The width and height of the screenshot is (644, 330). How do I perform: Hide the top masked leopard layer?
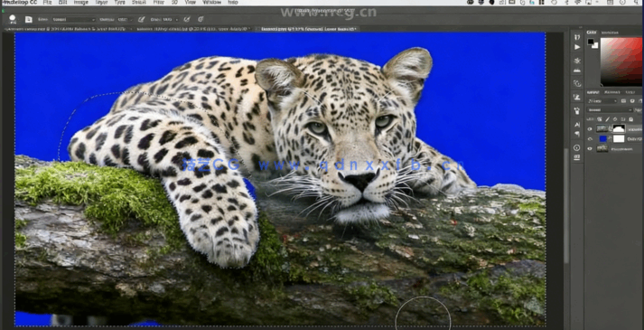point(590,129)
